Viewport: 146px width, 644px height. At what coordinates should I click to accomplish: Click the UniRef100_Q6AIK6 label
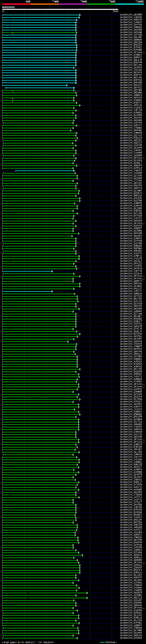[x=131, y=352]
